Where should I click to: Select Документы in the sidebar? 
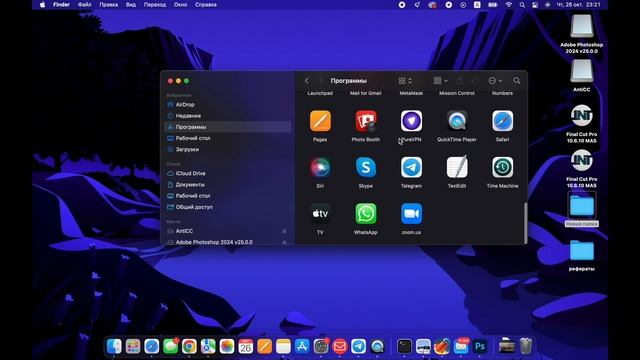pyautogui.click(x=227, y=184)
